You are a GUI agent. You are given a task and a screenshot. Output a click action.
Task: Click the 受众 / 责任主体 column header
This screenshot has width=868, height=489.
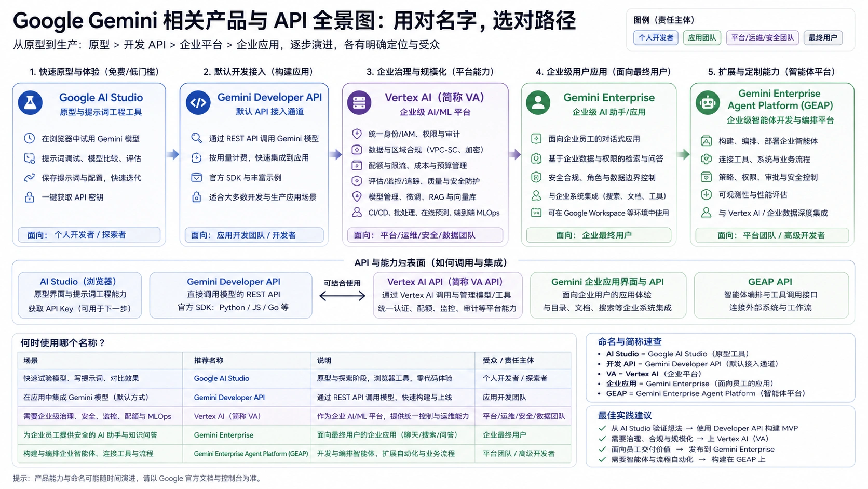(508, 360)
